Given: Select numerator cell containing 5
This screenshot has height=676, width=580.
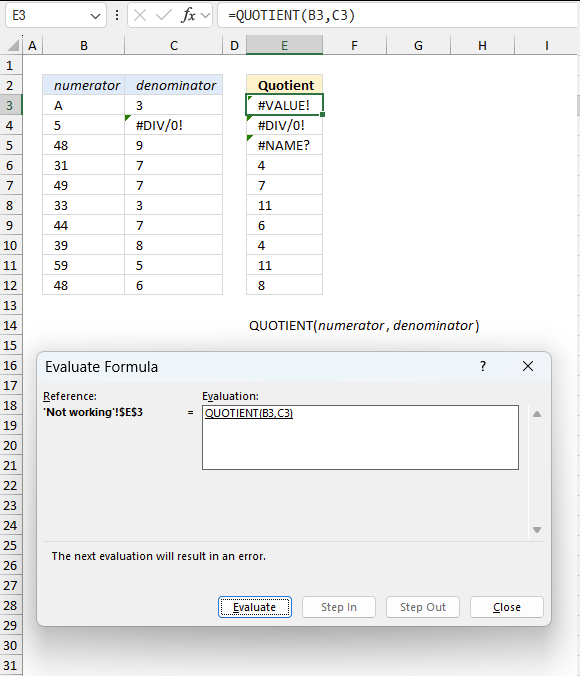Looking at the screenshot, I should pos(84,125).
